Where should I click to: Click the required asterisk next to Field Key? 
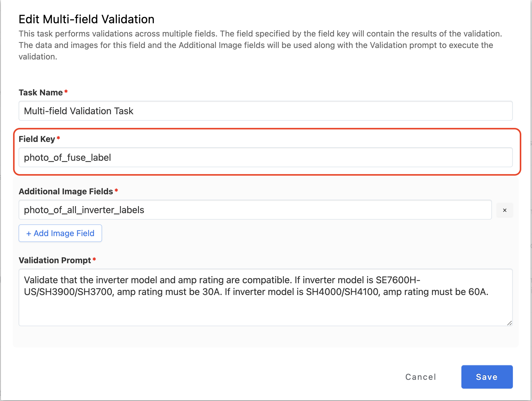click(x=58, y=138)
